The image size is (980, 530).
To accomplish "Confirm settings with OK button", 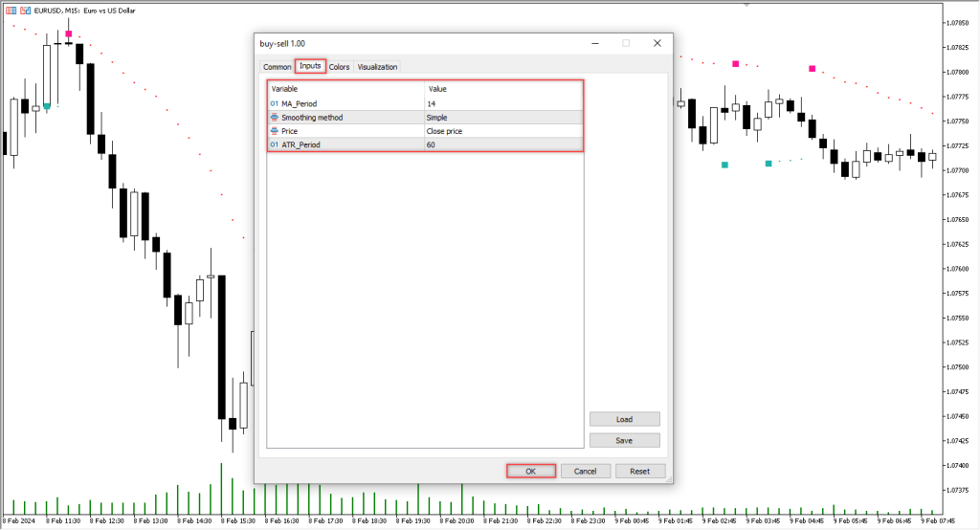I will click(530, 472).
